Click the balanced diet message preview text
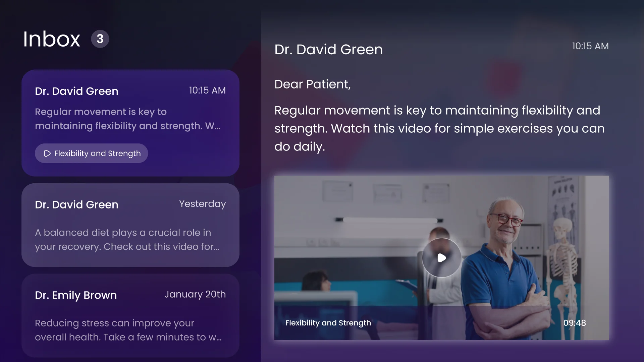This screenshot has width=644, height=362. [127, 240]
